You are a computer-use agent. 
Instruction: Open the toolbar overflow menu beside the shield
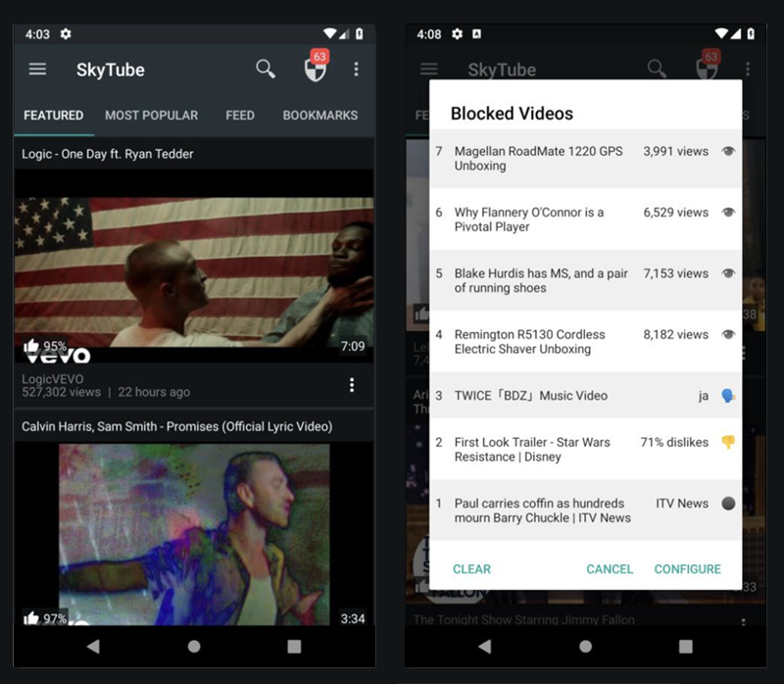pyautogui.click(x=356, y=70)
